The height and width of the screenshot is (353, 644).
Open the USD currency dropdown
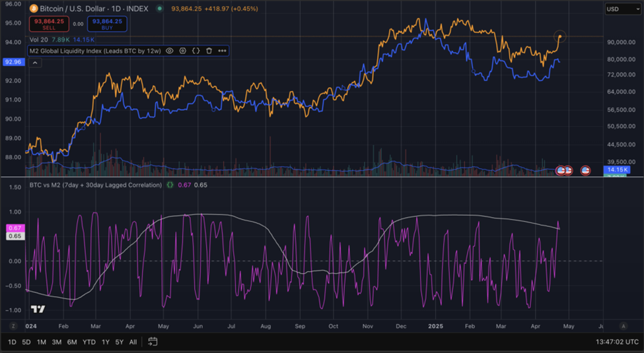point(623,9)
